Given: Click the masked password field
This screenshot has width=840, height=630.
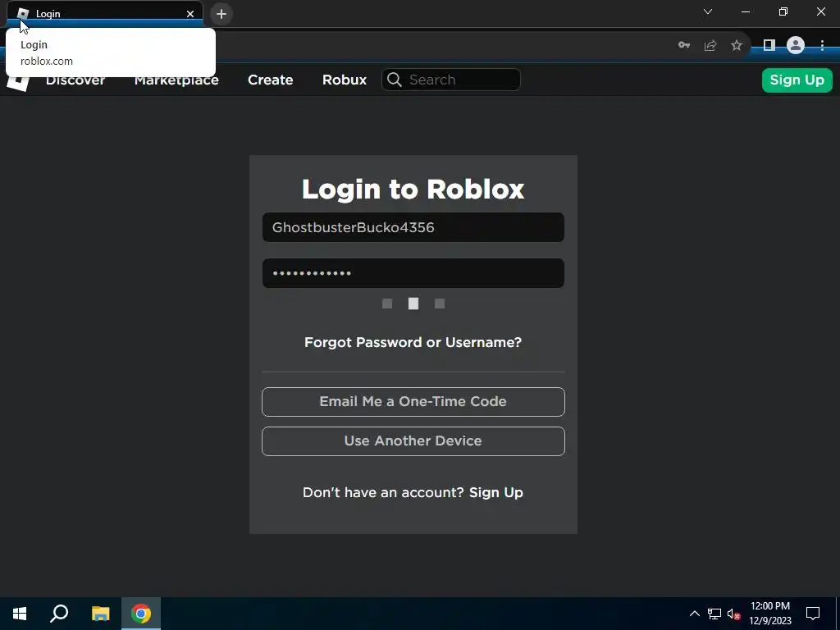Looking at the screenshot, I should 413,273.
